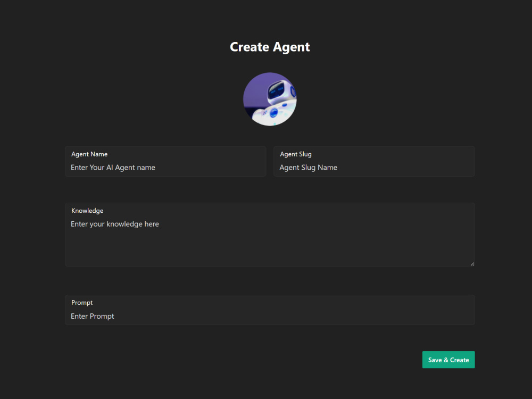Click the Agent Name label

[89, 154]
